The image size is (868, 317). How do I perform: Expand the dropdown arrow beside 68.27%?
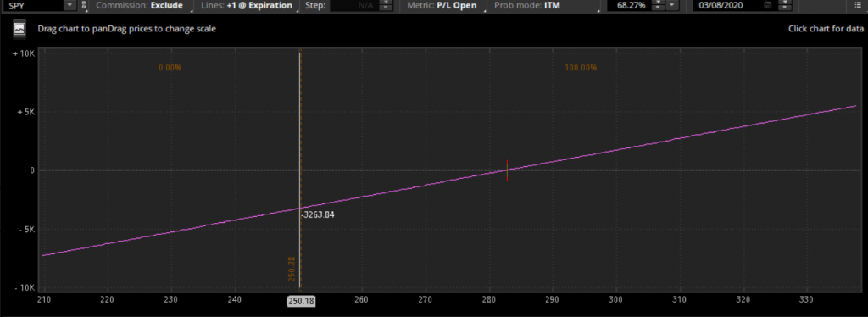coord(671,6)
